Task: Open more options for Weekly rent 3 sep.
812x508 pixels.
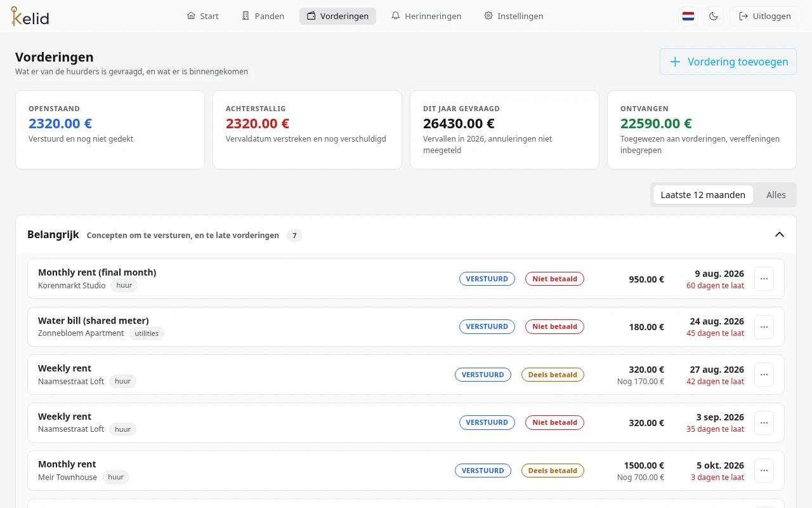Action: [x=764, y=422]
